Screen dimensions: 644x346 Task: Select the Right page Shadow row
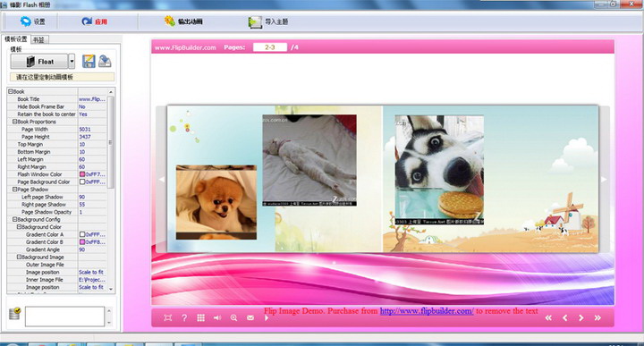57,205
